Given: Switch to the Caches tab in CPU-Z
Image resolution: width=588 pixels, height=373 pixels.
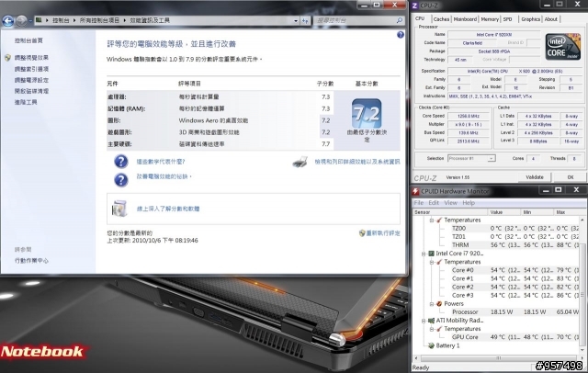Looking at the screenshot, I should coord(441,19).
